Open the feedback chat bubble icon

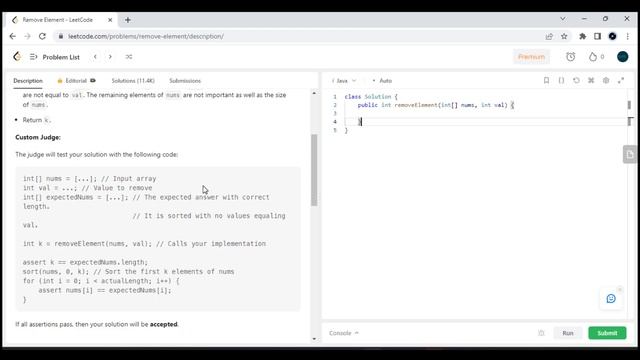point(611,299)
